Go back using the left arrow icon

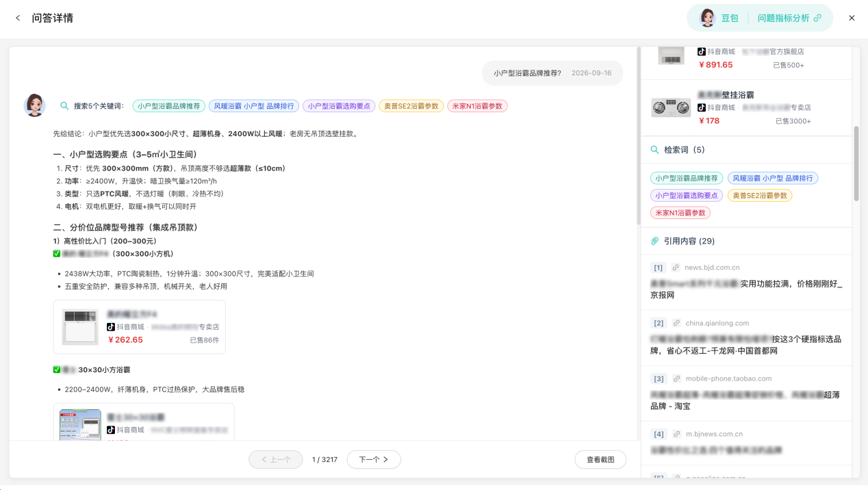click(x=18, y=18)
